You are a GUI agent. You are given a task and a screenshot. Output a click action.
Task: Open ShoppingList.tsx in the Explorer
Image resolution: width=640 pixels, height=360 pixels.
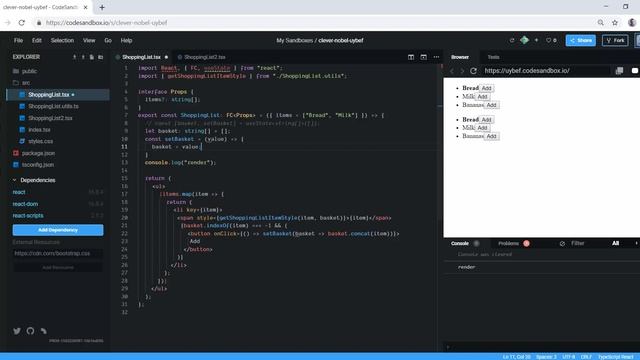(x=58, y=95)
